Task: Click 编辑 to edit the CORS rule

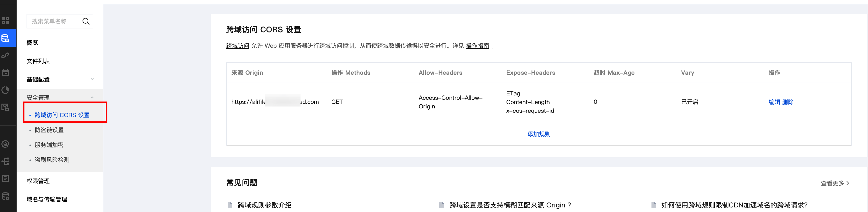Action: tap(774, 102)
